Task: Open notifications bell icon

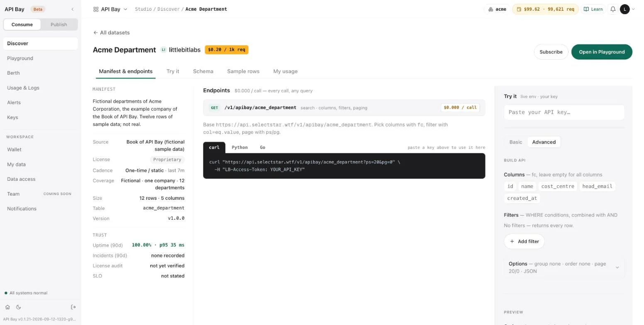Action: click(x=613, y=9)
